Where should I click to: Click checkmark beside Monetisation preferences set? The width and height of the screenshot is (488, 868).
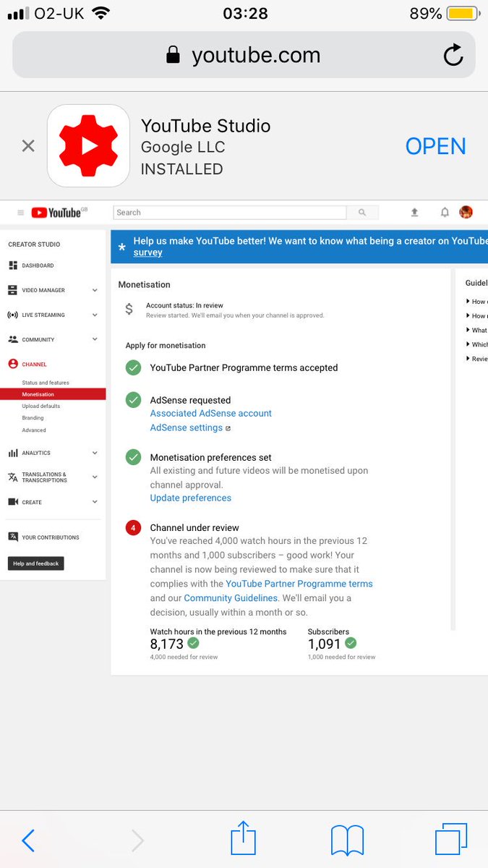[x=133, y=457]
